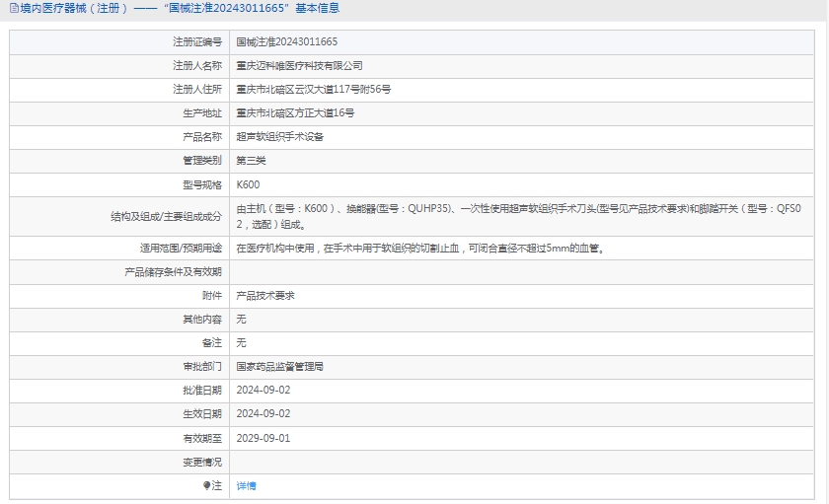Click approving department 国家药品监督管理局

tap(279, 366)
